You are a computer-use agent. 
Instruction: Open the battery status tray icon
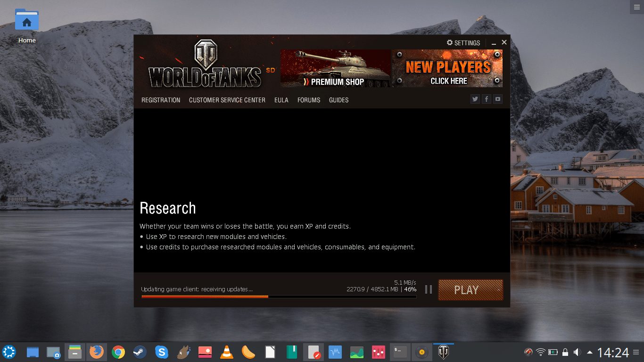point(553,352)
